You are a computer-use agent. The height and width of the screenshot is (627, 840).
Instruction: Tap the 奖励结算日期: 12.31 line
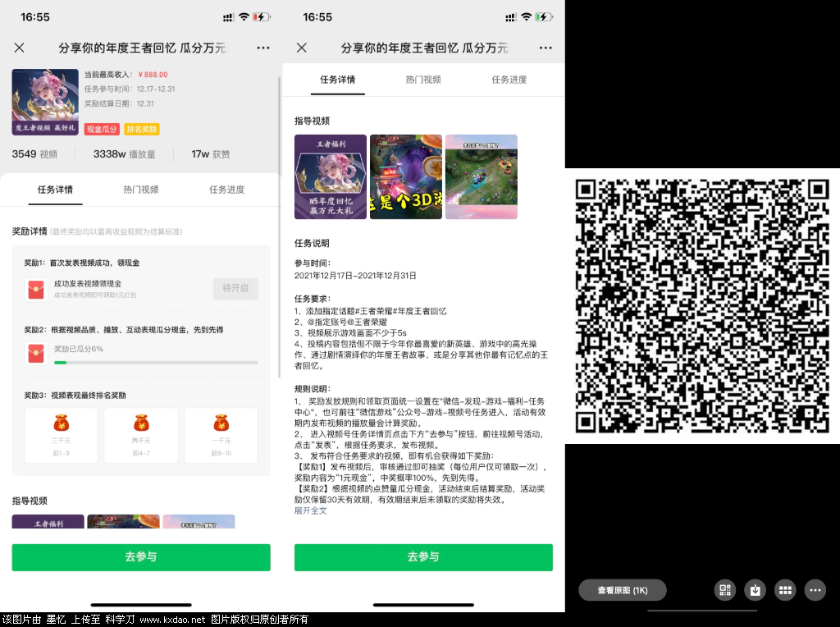[x=119, y=103]
